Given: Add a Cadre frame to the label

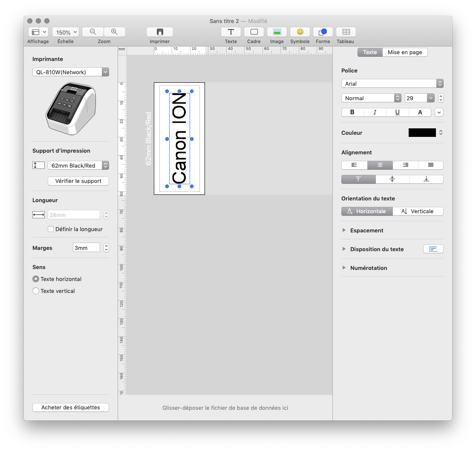Looking at the screenshot, I should pos(254,32).
